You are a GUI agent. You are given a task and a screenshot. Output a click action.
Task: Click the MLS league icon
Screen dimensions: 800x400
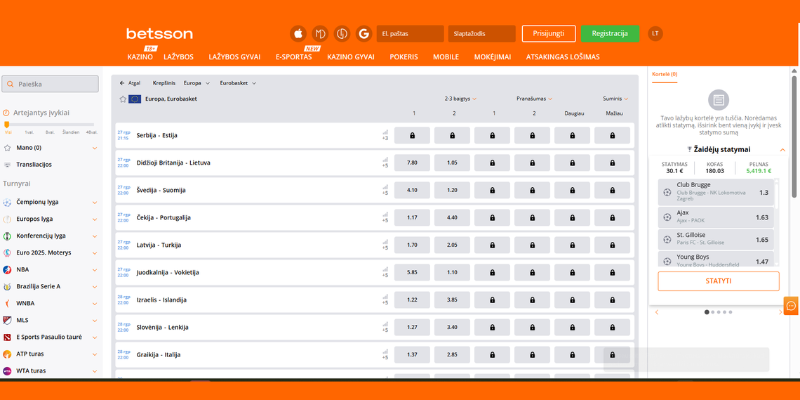point(7,320)
